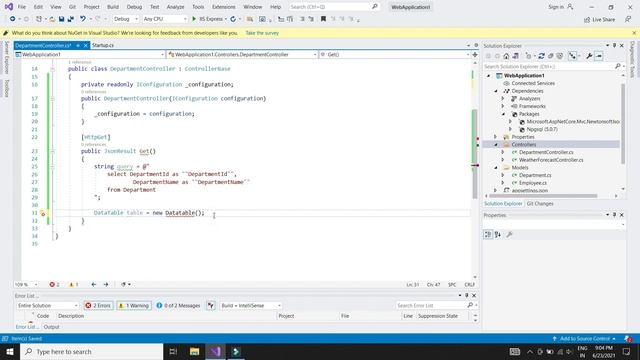Open File Explorer from the taskbar

(x=194, y=351)
